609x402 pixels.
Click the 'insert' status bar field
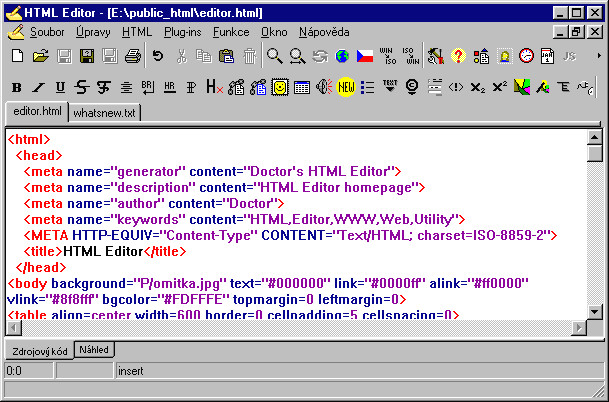(x=359, y=371)
